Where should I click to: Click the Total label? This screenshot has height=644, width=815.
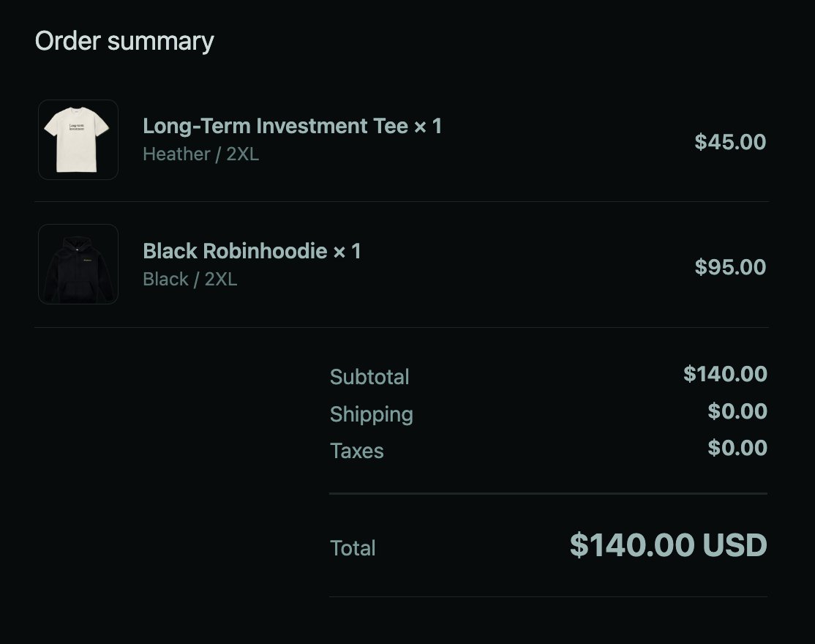point(353,548)
